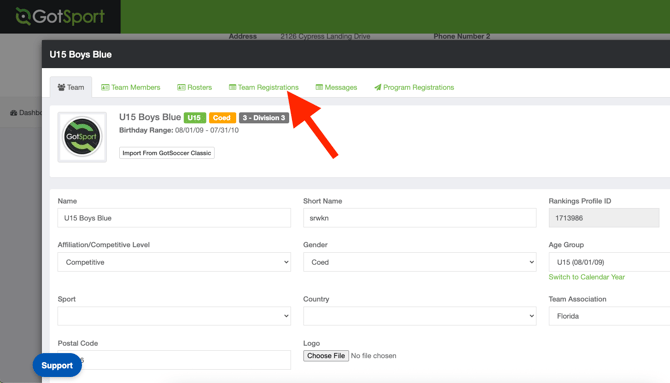This screenshot has height=383, width=670.
Task: Open the Country dropdown
Action: click(x=420, y=316)
